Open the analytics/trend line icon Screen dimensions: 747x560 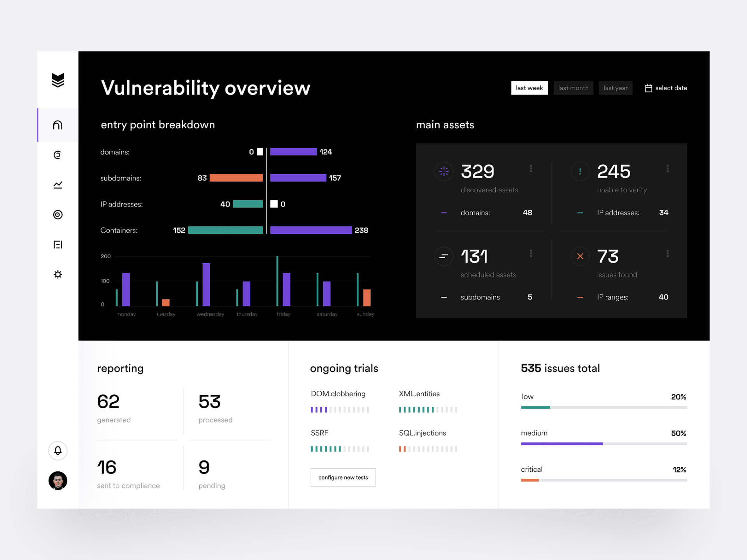(58, 185)
